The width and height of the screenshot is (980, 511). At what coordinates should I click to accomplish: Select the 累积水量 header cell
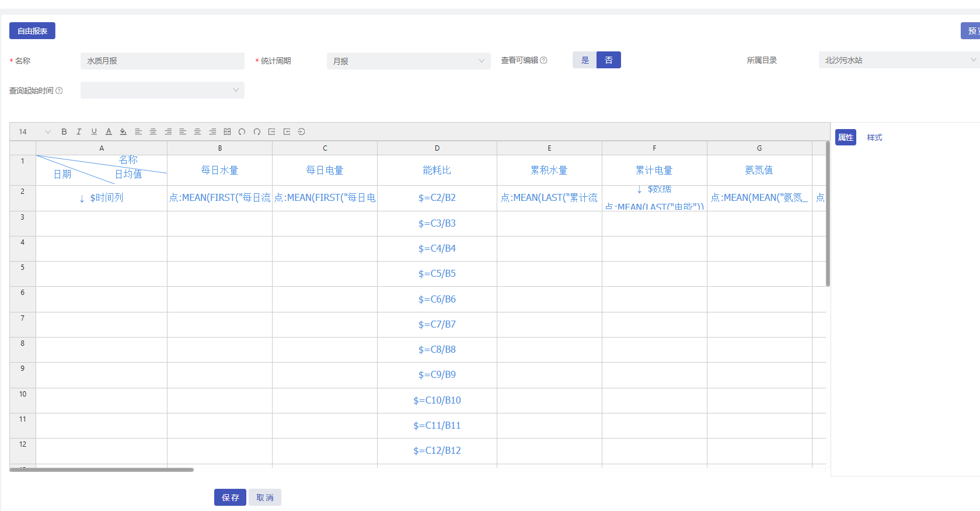click(549, 171)
